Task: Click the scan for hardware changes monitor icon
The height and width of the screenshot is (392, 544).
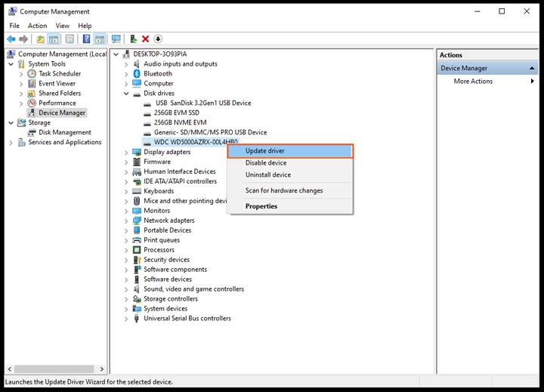Action: (116, 39)
